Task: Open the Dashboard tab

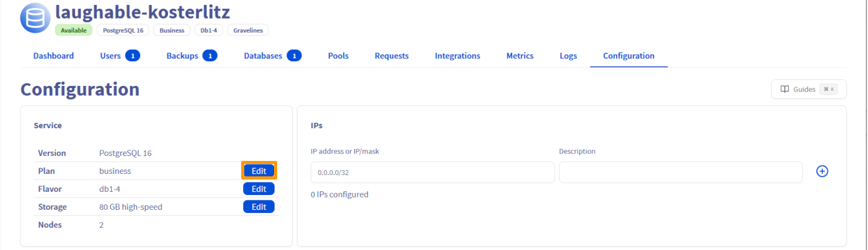Action: click(53, 56)
